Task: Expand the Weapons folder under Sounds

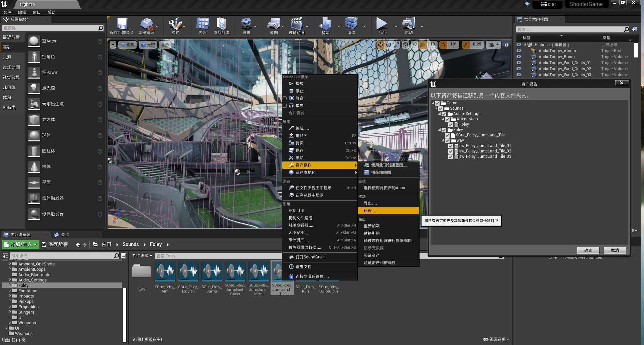Action: pos(10,323)
